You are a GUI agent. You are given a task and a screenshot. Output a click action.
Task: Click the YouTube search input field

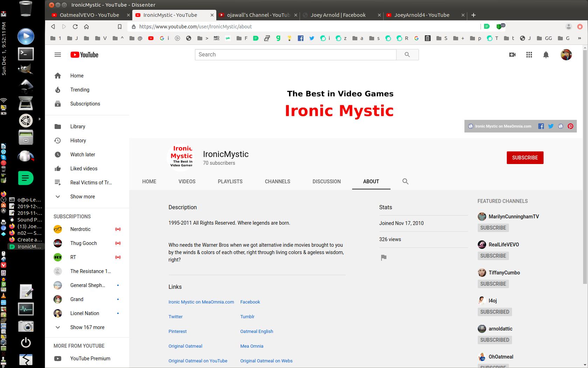coord(296,55)
